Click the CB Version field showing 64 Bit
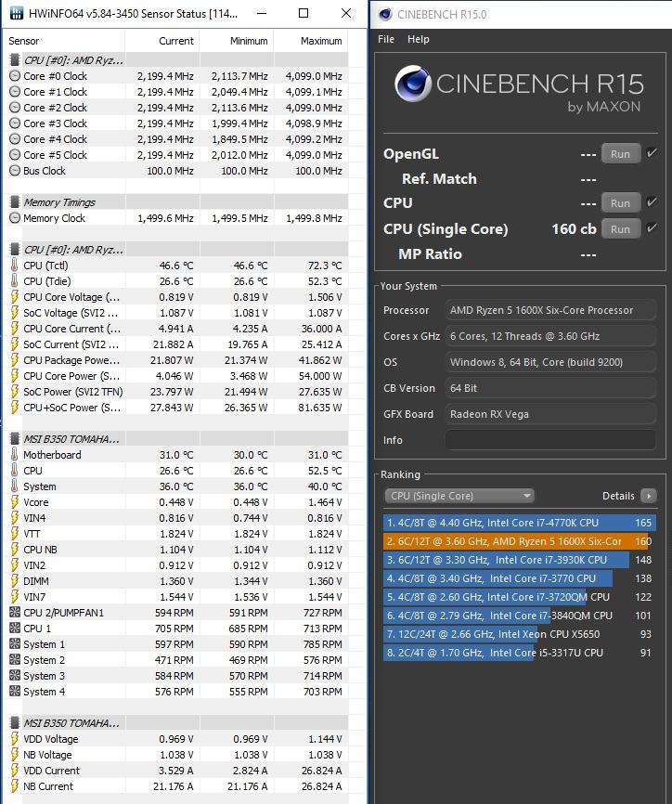The height and width of the screenshot is (804, 672). click(550, 388)
